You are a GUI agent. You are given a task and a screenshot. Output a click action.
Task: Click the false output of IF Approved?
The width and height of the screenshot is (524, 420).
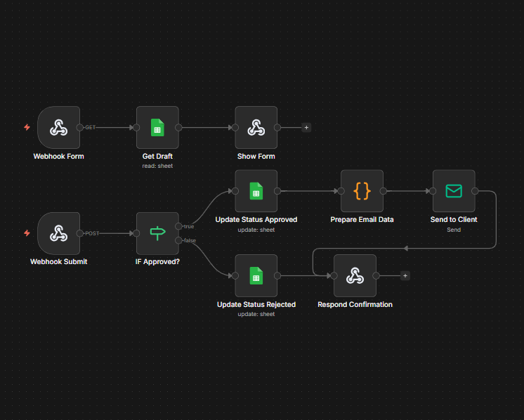[179, 240]
